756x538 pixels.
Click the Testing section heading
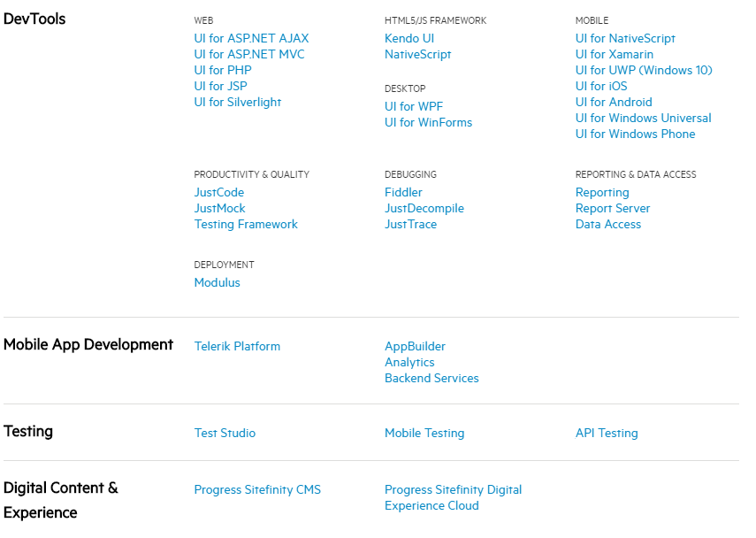click(28, 431)
